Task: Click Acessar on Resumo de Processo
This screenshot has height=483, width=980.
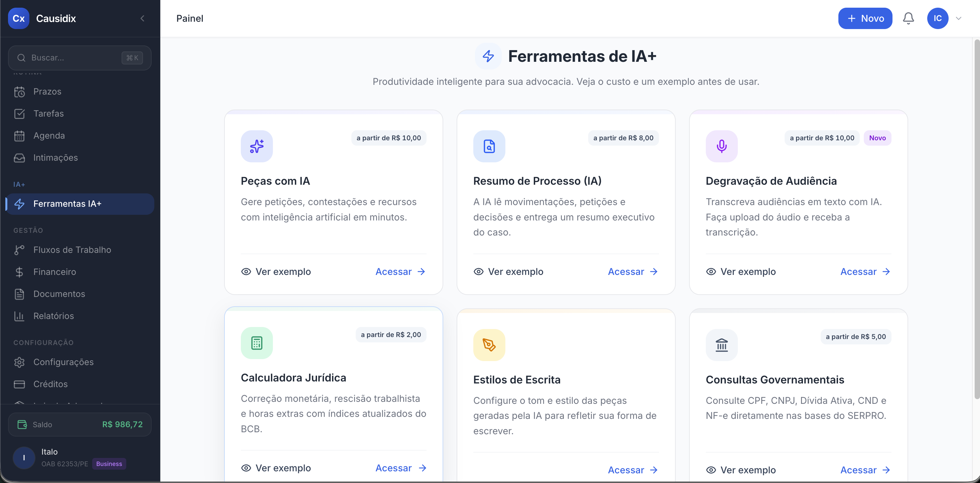Action: tap(633, 272)
